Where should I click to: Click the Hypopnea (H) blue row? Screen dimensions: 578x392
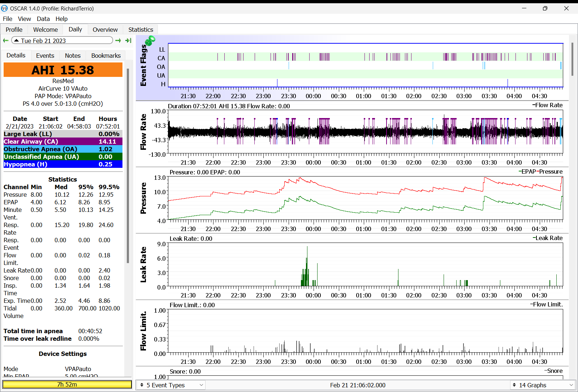click(x=63, y=164)
